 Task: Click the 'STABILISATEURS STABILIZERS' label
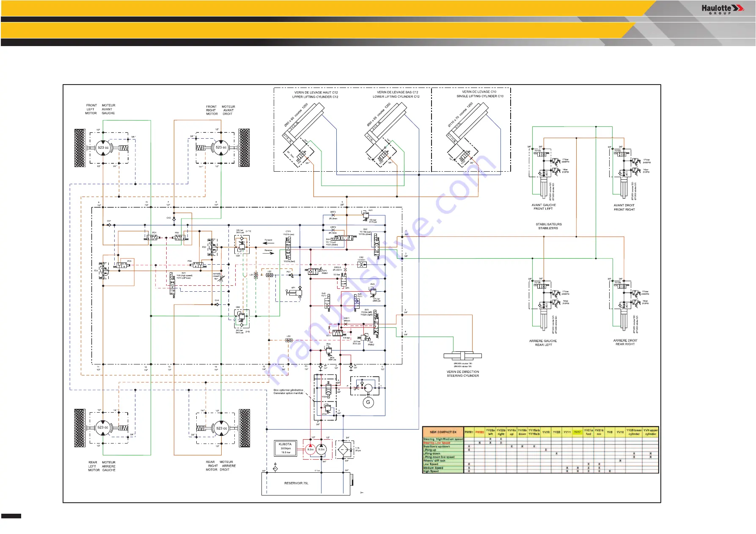549,226
